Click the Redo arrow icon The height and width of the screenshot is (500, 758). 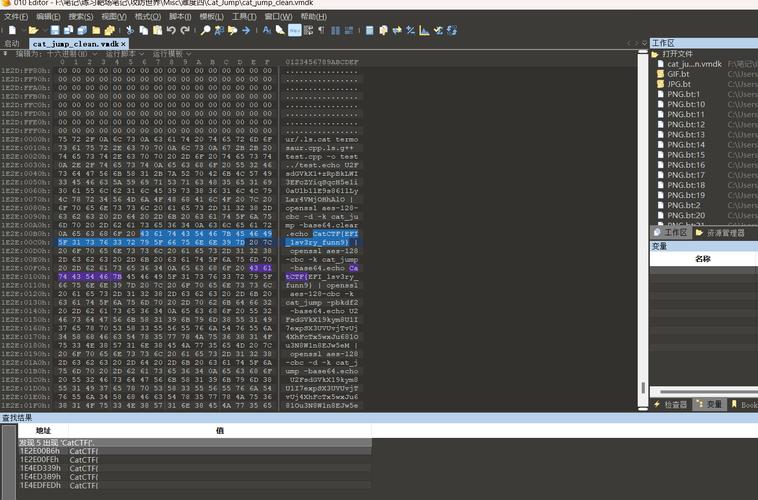[185, 30]
